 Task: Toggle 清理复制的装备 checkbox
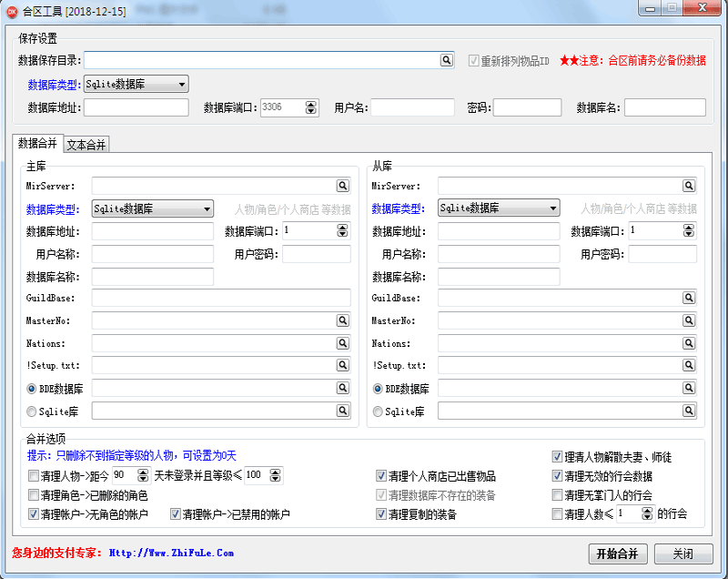pos(380,514)
